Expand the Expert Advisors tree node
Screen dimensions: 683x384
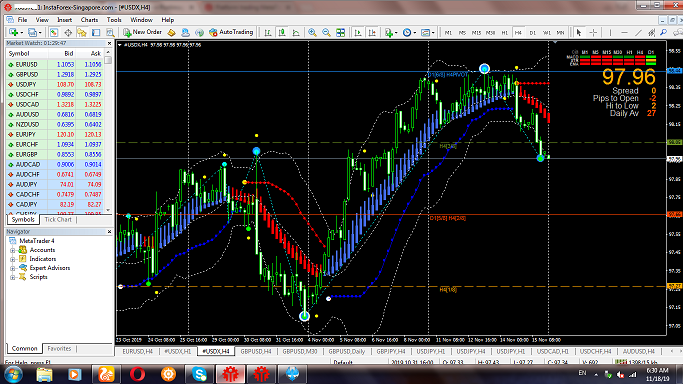click(13, 268)
